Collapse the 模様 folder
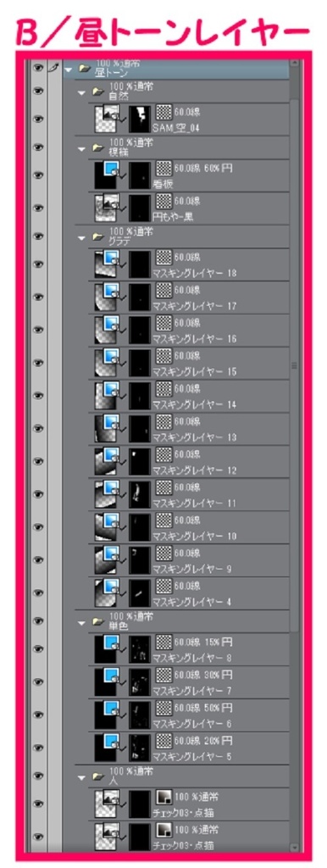 81,148
